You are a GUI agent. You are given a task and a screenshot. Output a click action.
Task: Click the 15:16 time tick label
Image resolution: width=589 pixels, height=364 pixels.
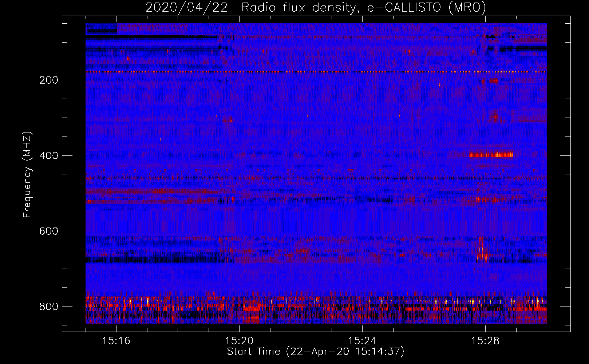(116, 341)
